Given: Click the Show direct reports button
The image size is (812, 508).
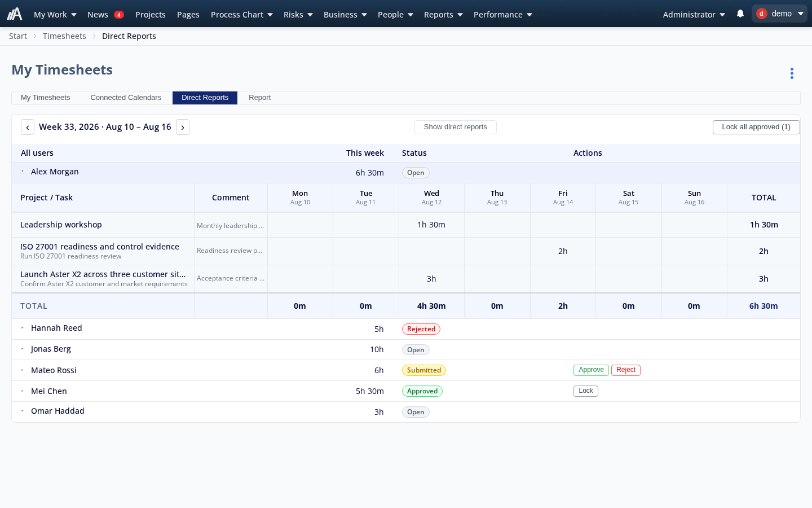Looking at the screenshot, I should [x=456, y=127].
